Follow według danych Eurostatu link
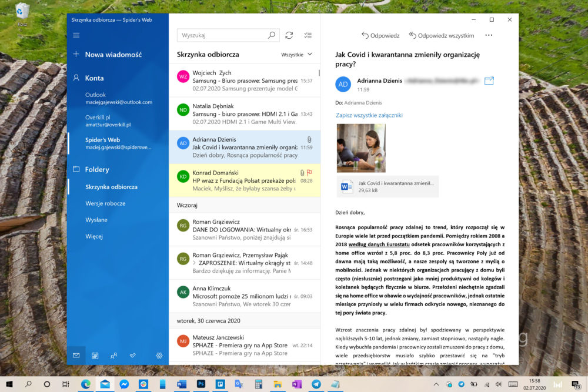Image resolution: width=588 pixels, height=392 pixels. (379, 244)
